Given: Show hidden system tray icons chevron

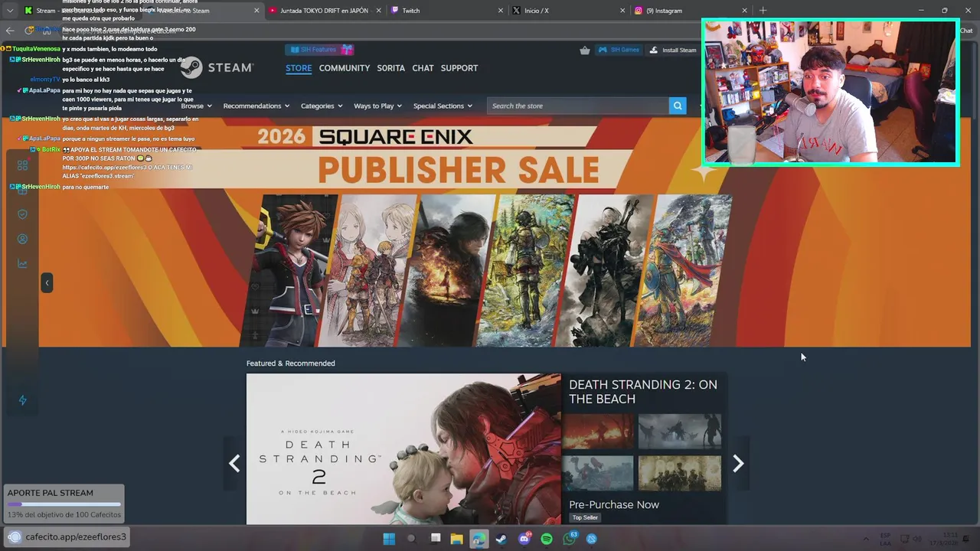Looking at the screenshot, I should [x=866, y=539].
